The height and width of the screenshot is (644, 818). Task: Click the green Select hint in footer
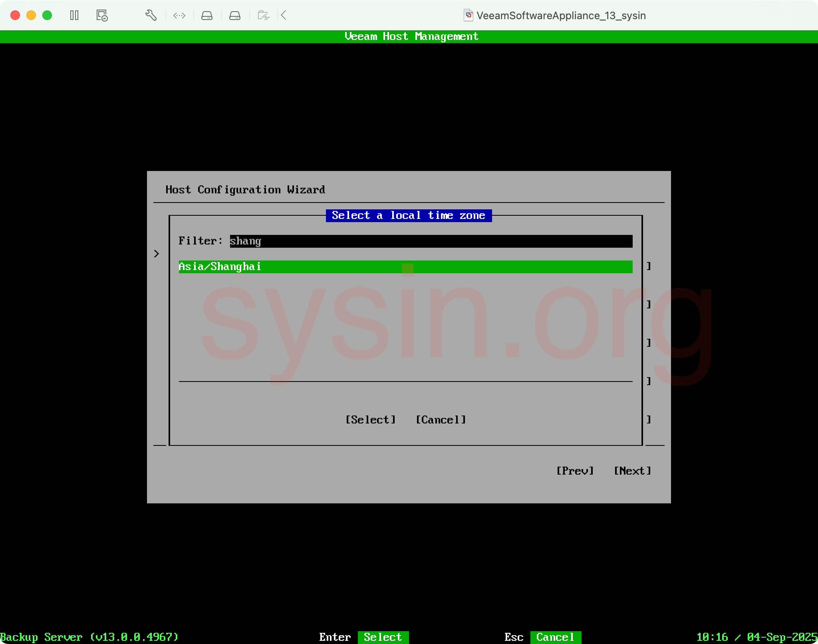click(383, 637)
